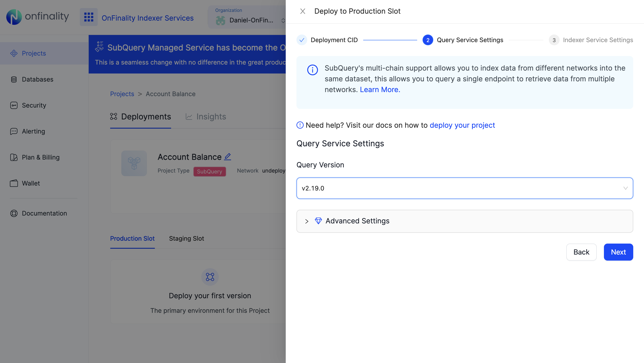Open the 'deploy your project' docs link

coord(462,125)
